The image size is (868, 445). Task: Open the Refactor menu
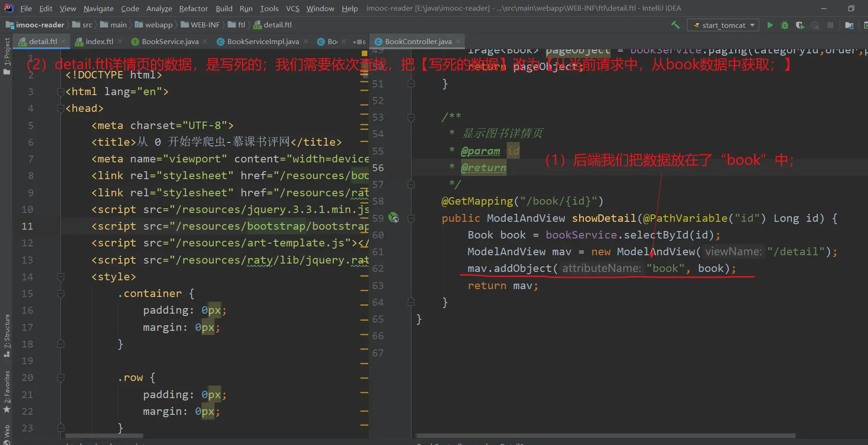click(193, 8)
